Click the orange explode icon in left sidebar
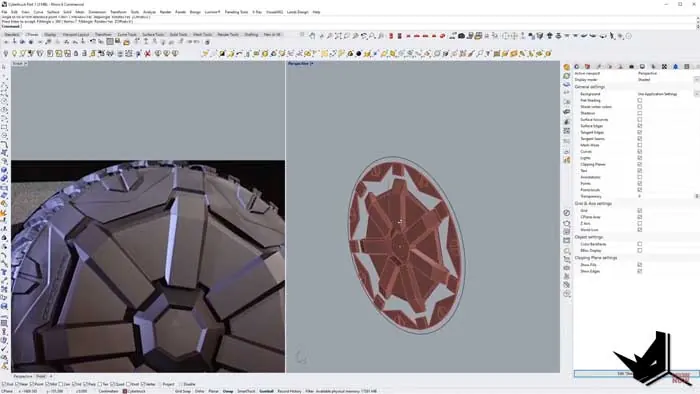700x394 pixels. [3, 213]
